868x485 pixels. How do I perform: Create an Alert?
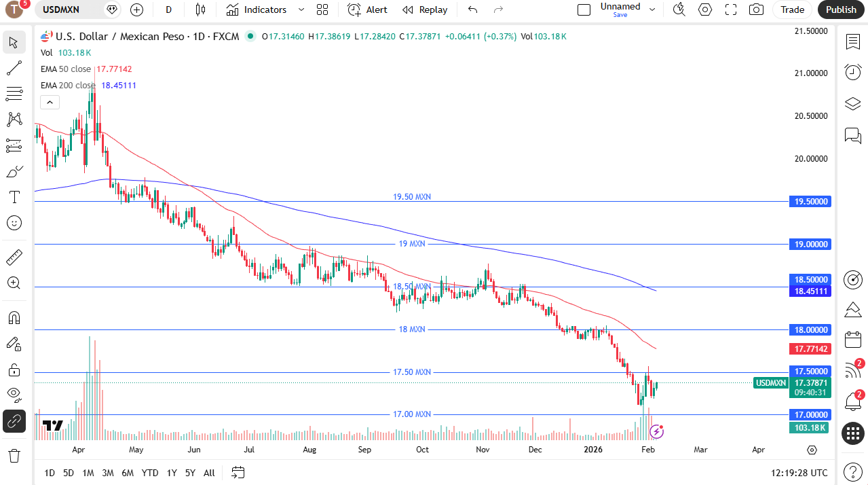click(367, 10)
